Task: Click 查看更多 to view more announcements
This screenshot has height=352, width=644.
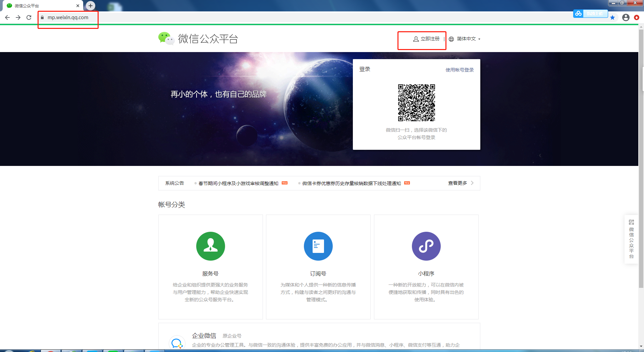Action: click(458, 183)
